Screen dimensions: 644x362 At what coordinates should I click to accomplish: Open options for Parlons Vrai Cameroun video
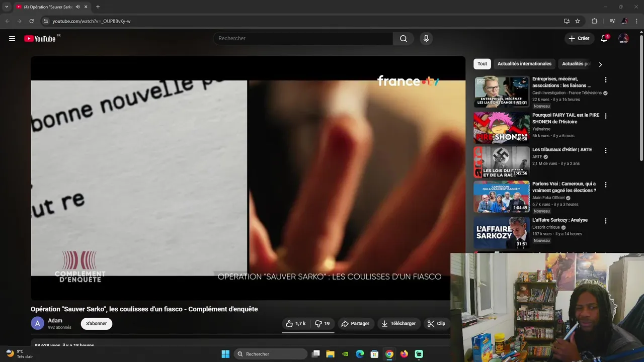point(606,185)
